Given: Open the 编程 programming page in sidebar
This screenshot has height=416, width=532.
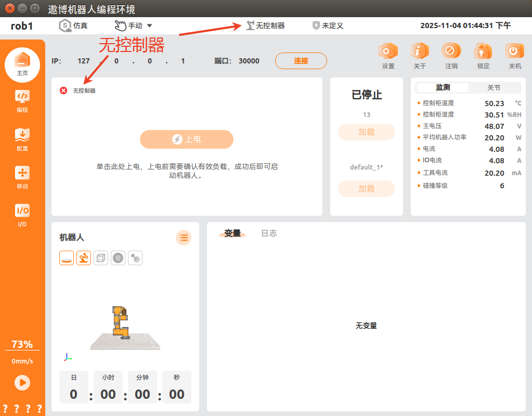Looking at the screenshot, I should point(22,101).
